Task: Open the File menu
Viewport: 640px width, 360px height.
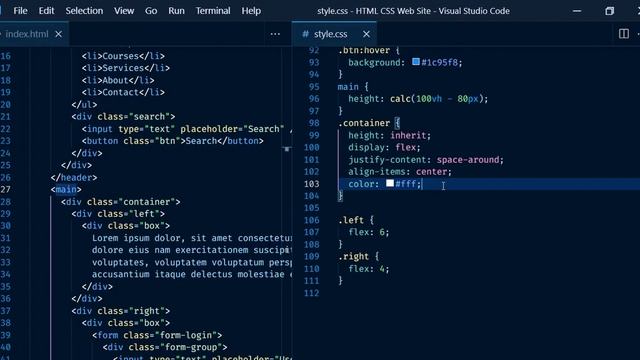Action: 20,11
